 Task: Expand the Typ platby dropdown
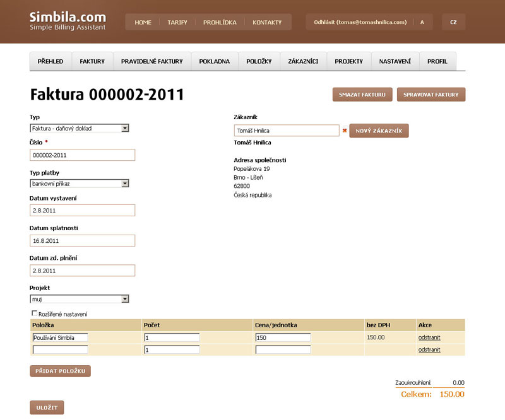(x=80, y=184)
